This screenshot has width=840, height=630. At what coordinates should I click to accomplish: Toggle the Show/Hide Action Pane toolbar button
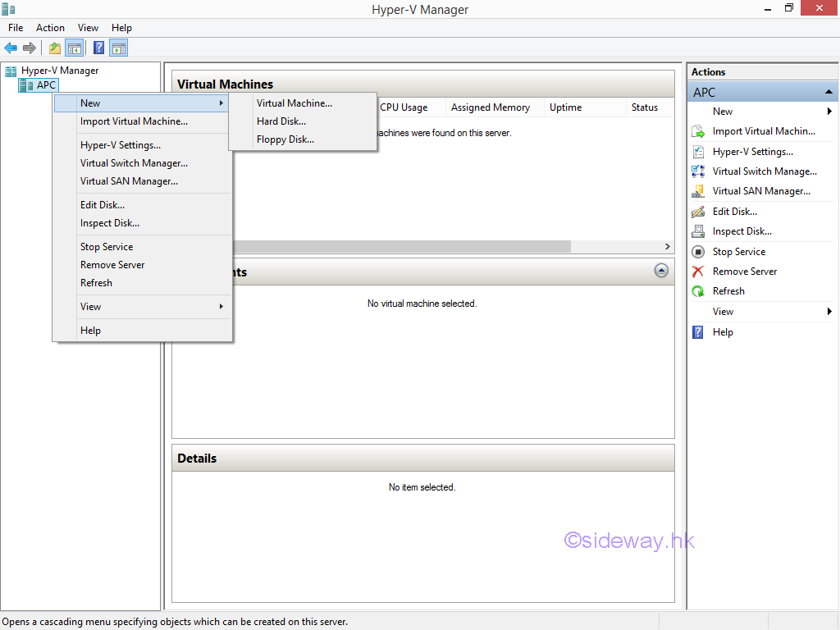click(x=118, y=48)
